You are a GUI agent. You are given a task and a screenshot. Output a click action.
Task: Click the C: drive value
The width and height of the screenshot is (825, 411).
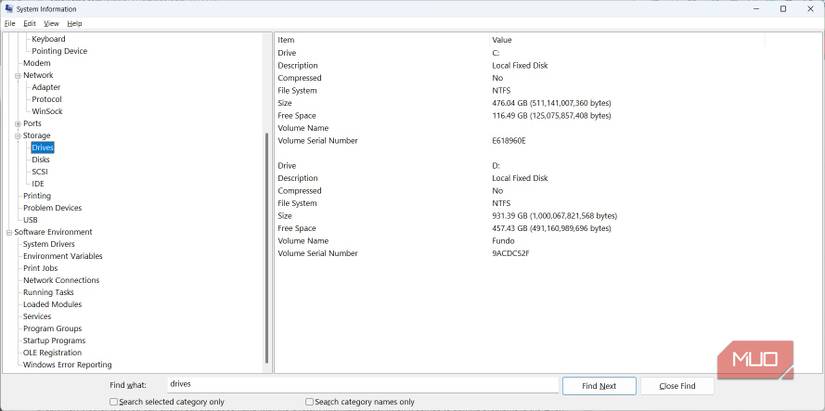click(x=496, y=53)
